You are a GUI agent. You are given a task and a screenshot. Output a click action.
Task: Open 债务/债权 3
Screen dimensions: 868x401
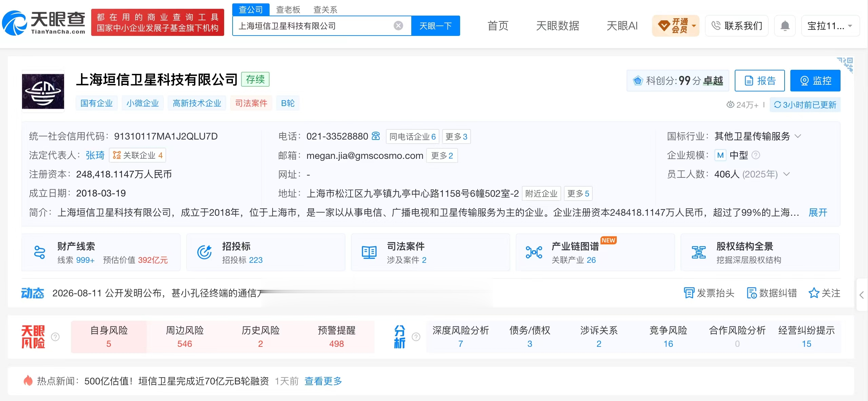530,337
